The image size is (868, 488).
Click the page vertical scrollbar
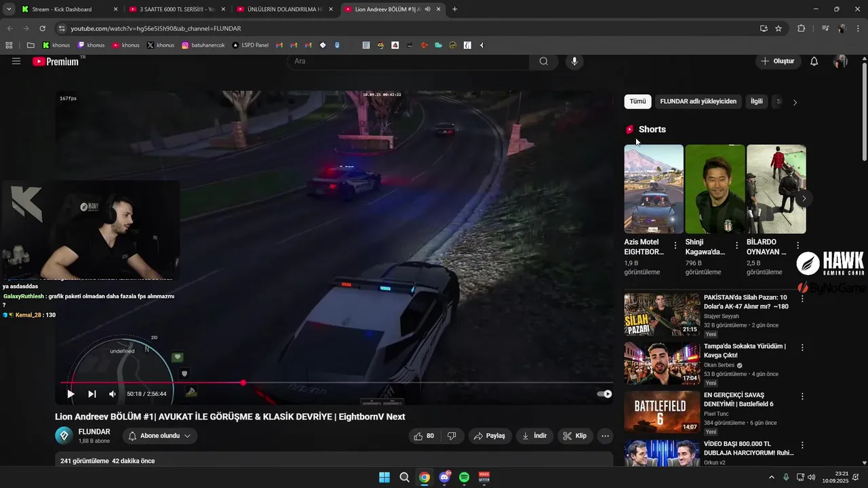point(864,112)
